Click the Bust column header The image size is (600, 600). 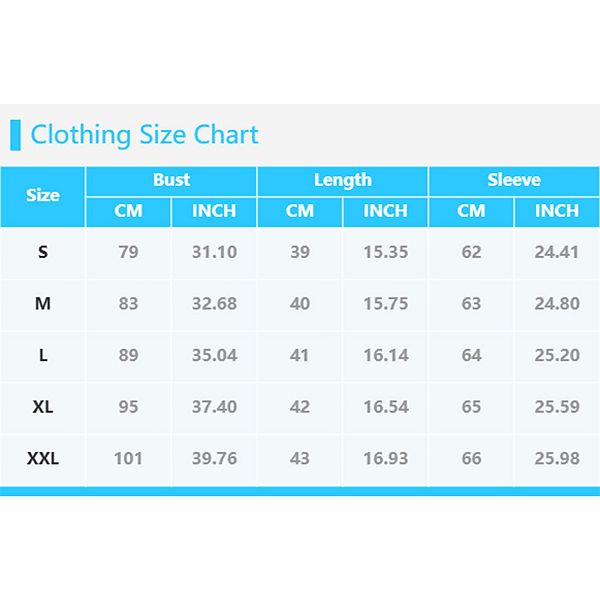coord(171,181)
